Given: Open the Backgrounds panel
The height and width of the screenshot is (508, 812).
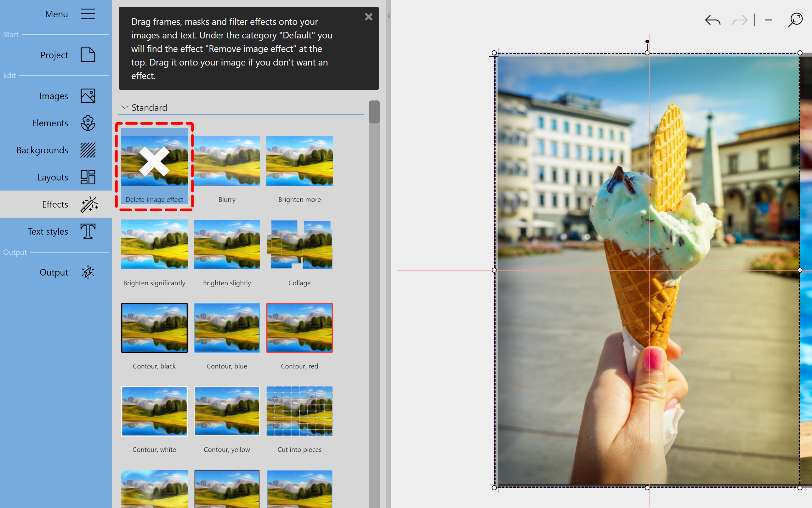Looking at the screenshot, I should (x=42, y=150).
